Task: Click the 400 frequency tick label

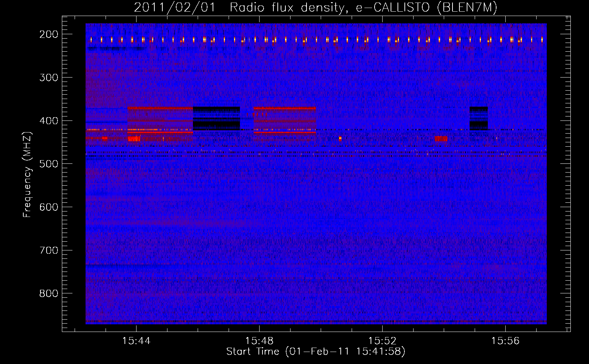Action: point(48,121)
